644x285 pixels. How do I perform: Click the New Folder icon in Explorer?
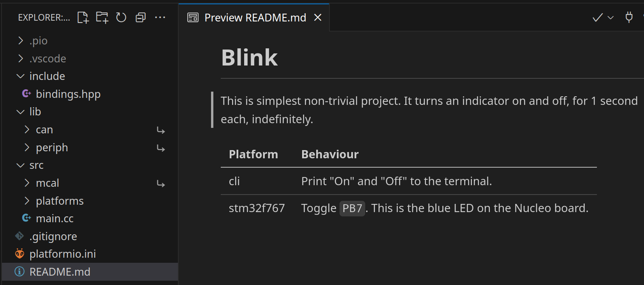(102, 18)
